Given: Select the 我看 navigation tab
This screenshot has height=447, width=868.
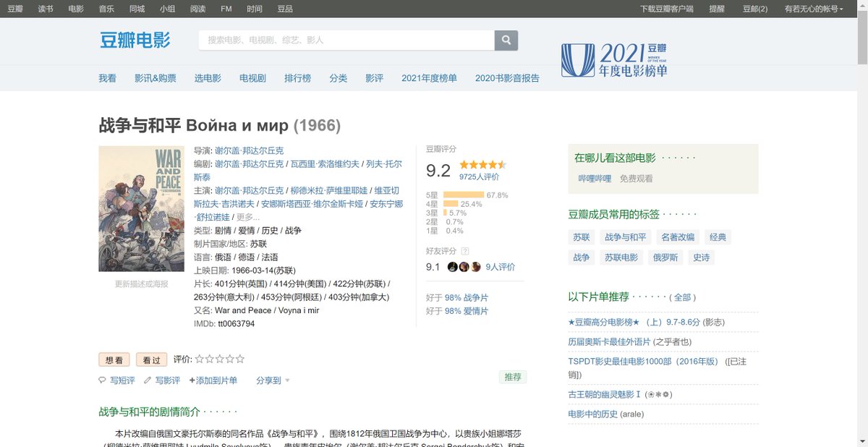Looking at the screenshot, I should coord(107,78).
